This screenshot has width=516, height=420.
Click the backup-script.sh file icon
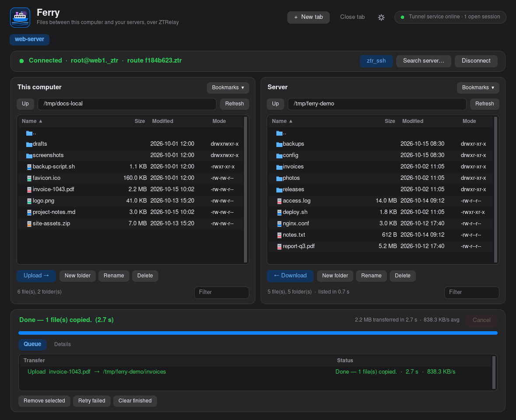[29, 167]
